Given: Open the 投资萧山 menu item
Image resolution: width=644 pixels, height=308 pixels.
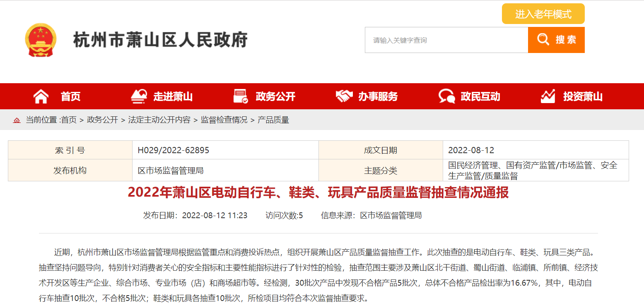Looking at the screenshot, I should click(583, 96).
